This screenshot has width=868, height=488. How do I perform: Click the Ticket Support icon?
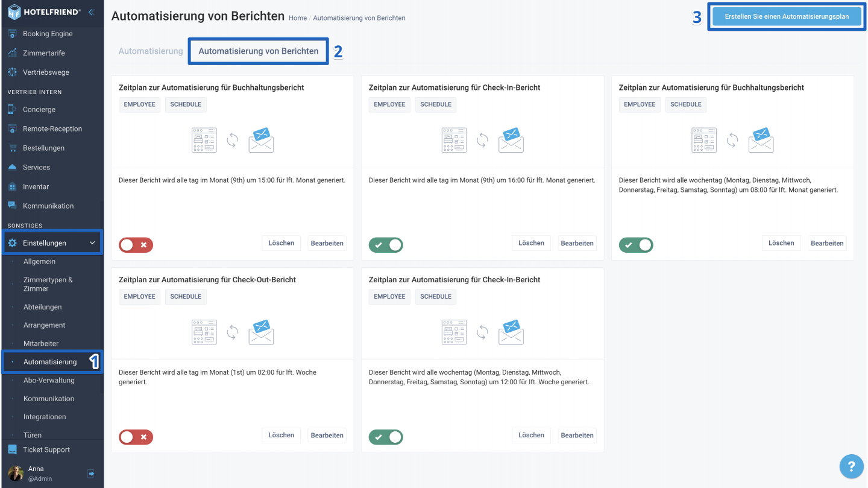12,449
